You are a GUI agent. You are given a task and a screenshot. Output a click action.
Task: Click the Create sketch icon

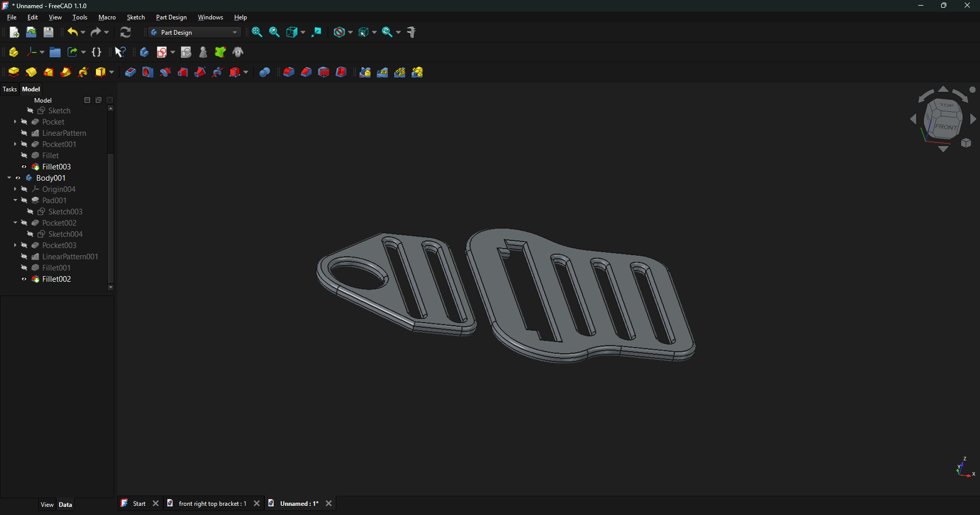(x=162, y=52)
